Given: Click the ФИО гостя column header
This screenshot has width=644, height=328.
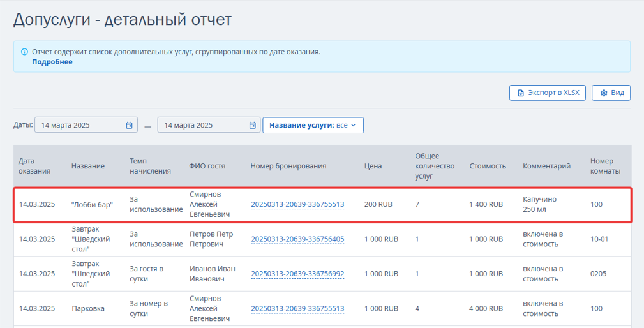Looking at the screenshot, I should click(x=207, y=166).
